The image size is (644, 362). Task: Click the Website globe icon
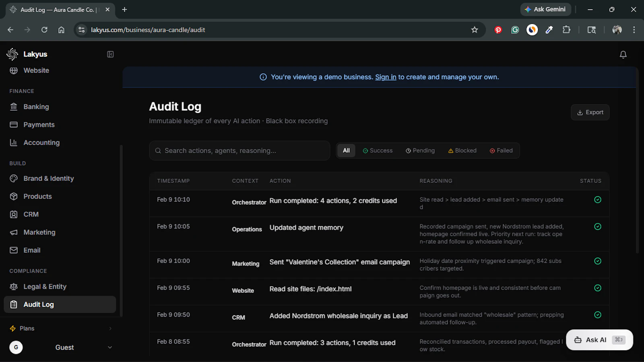(x=14, y=70)
